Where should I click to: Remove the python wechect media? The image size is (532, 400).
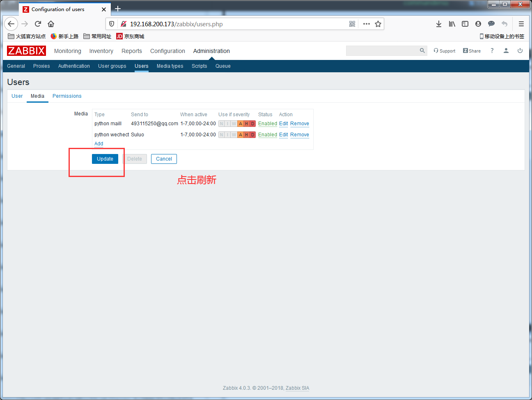click(x=300, y=135)
